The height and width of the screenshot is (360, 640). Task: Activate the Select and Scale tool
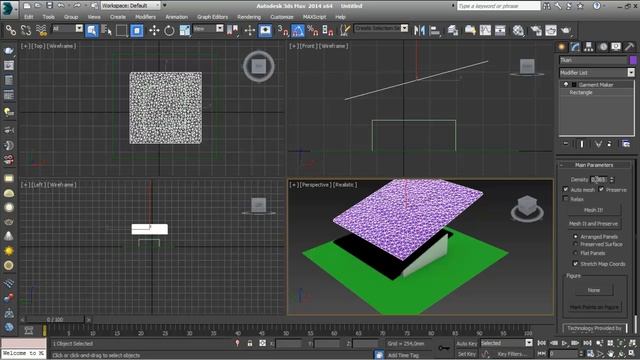[x=184, y=31]
